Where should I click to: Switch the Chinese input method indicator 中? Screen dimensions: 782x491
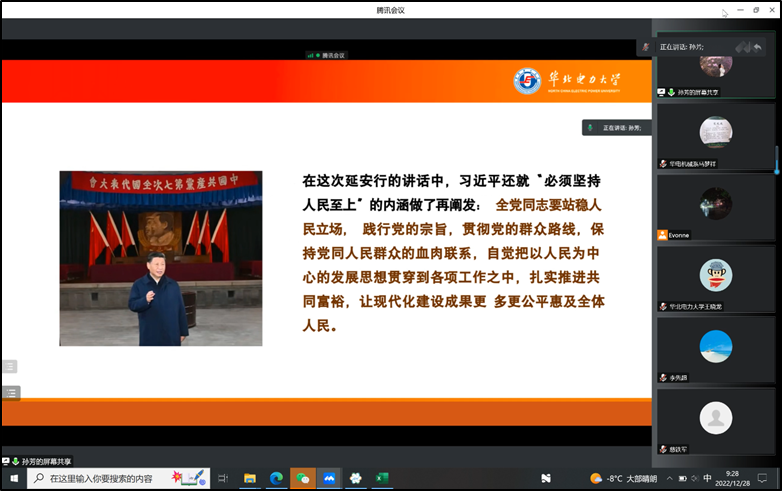pos(707,479)
